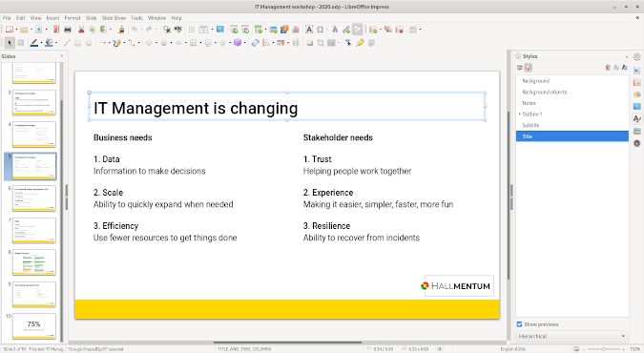Viewport: 644px width, 353px height.
Task: Toggle the Display Grid icon
Action: (192, 30)
